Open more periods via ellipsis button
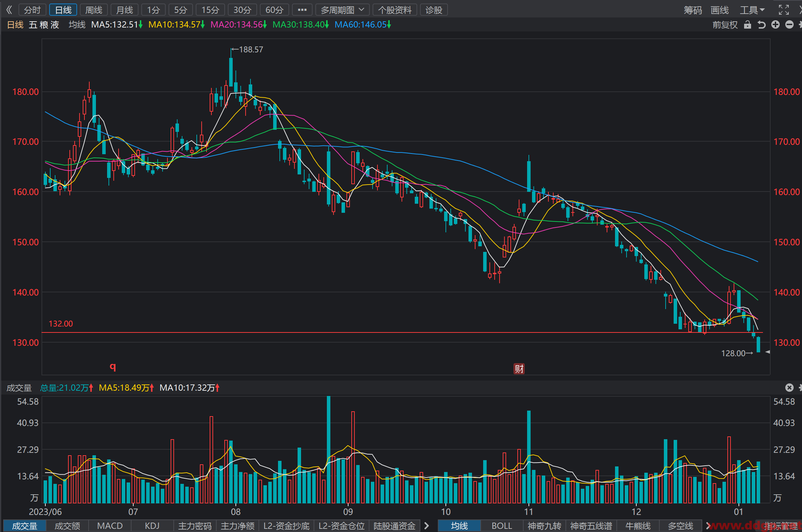The image size is (802, 532). pos(302,10)
